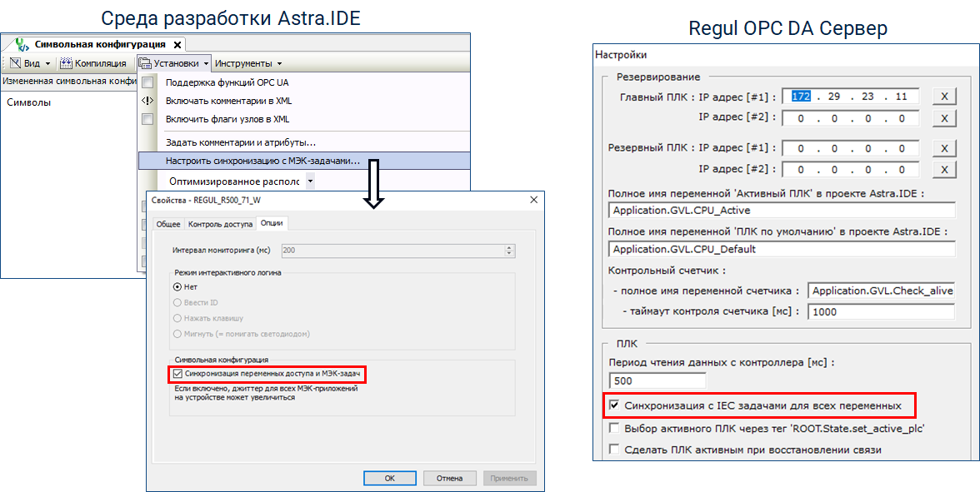
Task: Close the Символьная конфигурация tab
Action: point(177,44)
